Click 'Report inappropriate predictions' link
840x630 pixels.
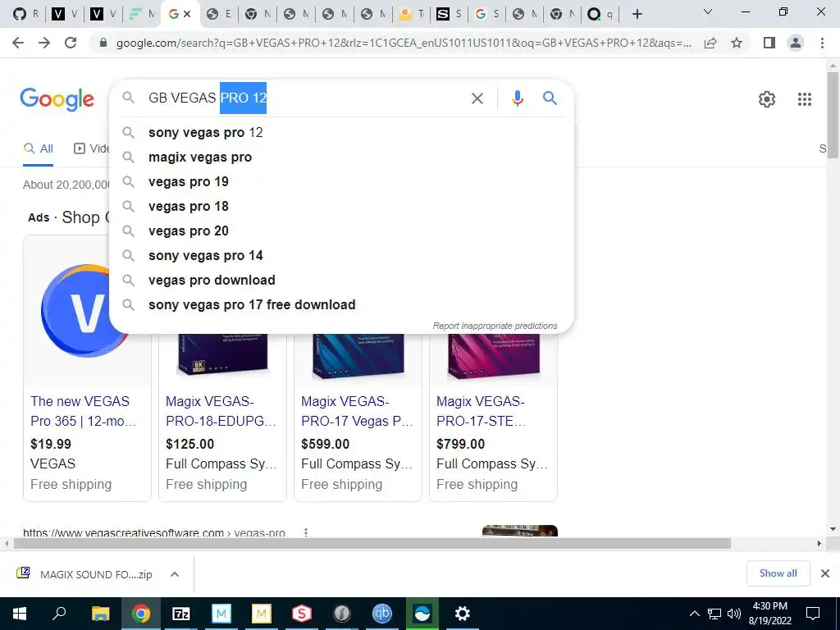pos(495,326)
